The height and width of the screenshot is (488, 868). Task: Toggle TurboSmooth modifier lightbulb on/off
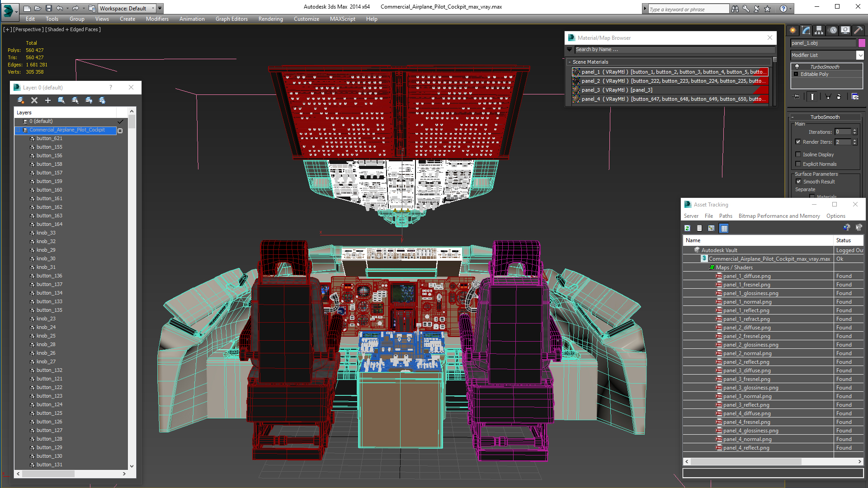[x=797, y=66]
